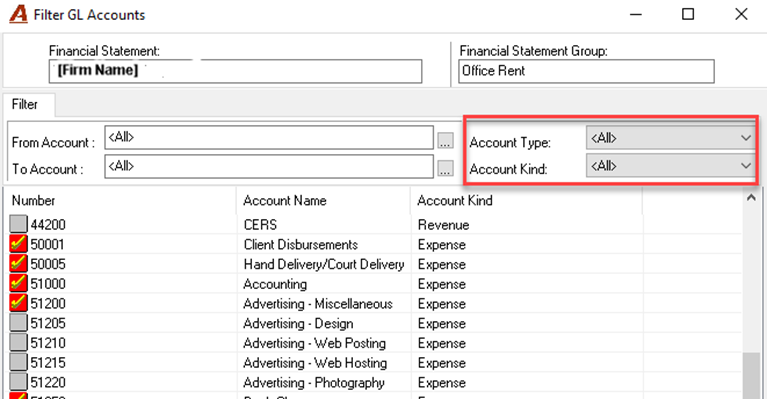Click account number 51215
Image resolution: width=767 pixels, height=399 pixels.
tap(48, 363)
